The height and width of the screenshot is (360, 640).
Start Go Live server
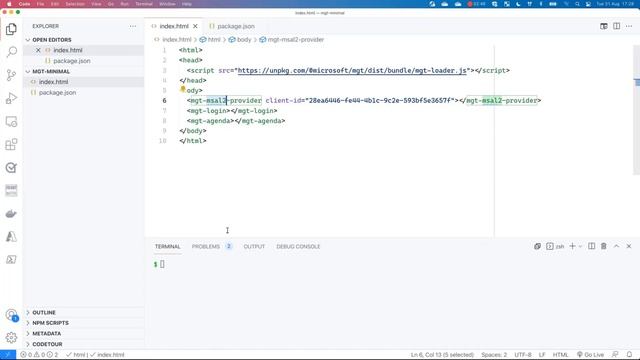tap(590, 355)
